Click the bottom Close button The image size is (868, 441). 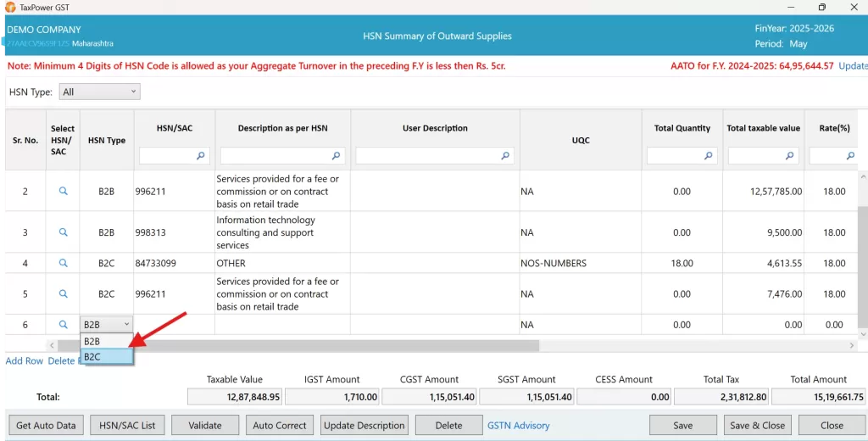click(x=832, y=426)
